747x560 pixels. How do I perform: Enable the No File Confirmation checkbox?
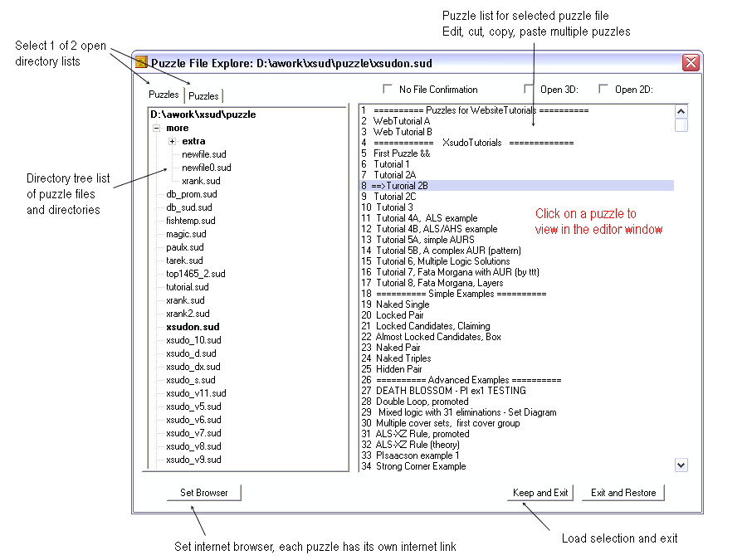coord(387,89)
